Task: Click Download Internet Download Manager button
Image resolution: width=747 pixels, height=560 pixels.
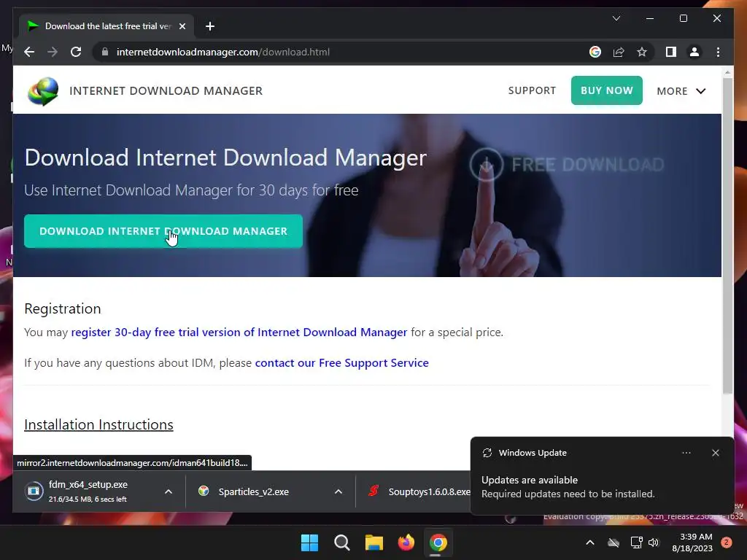Action: coord(163,231)
